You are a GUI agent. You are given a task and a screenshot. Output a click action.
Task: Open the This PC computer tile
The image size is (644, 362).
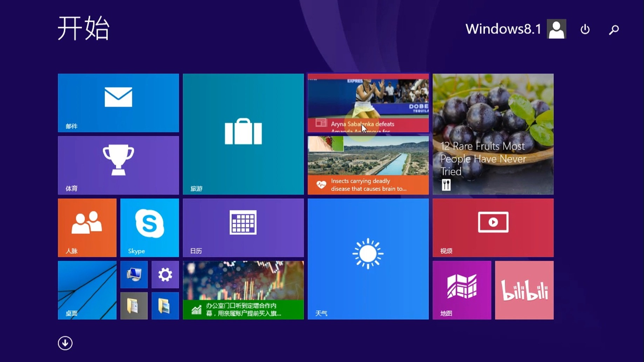(x=134, y=274)
